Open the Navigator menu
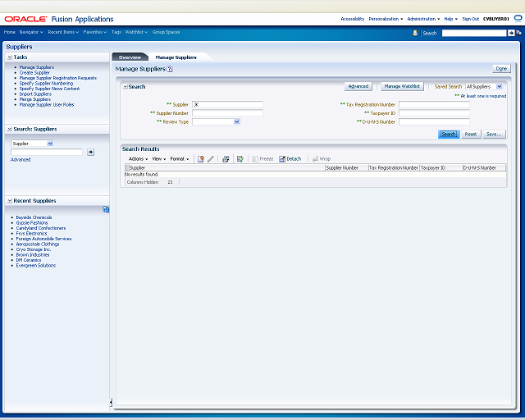 [x=31, y=32]
